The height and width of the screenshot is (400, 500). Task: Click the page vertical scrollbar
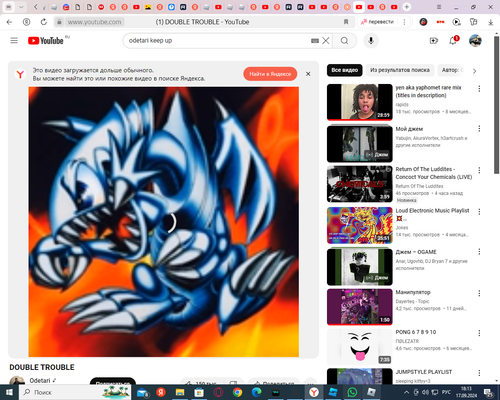point(497,104)
